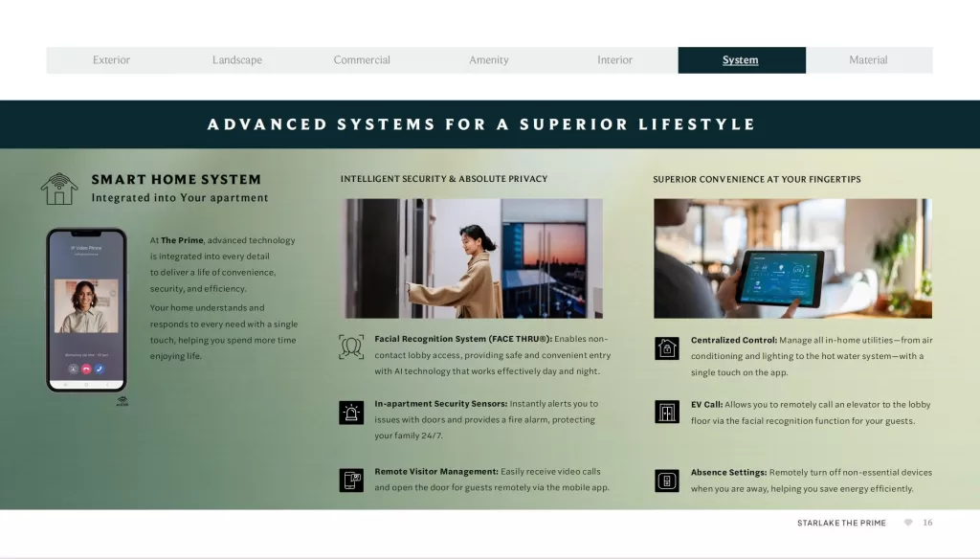Switch to the Landscape tab
980x559 pixels.
[x=237, y=60]
